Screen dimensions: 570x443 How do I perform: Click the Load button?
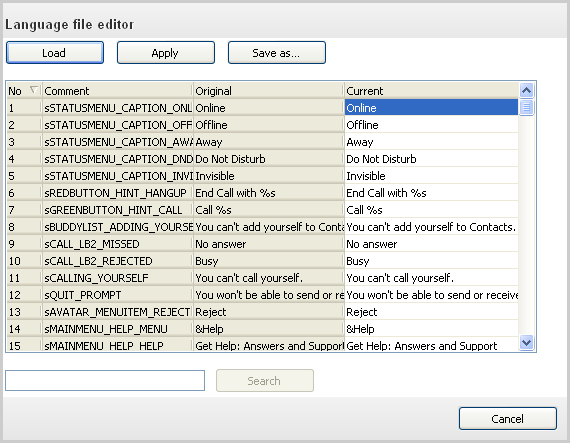[x=55, y=53]
